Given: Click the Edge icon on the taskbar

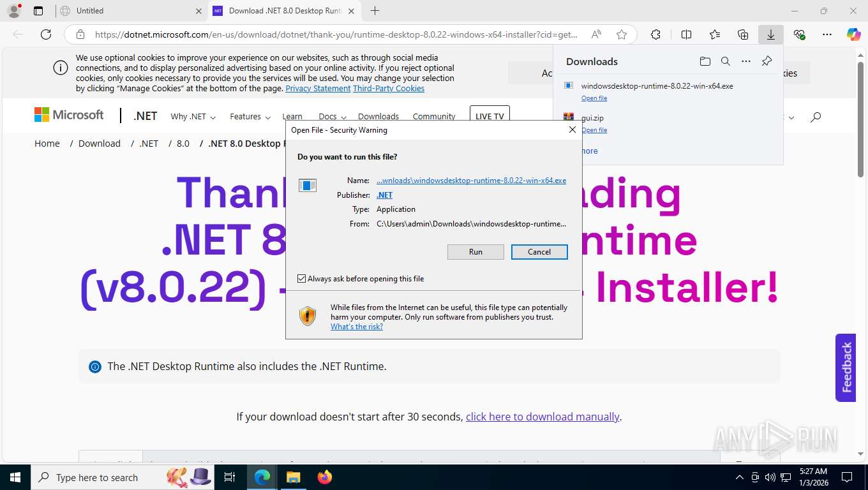Looking at the screenshot, I should (x=262, y=477).
